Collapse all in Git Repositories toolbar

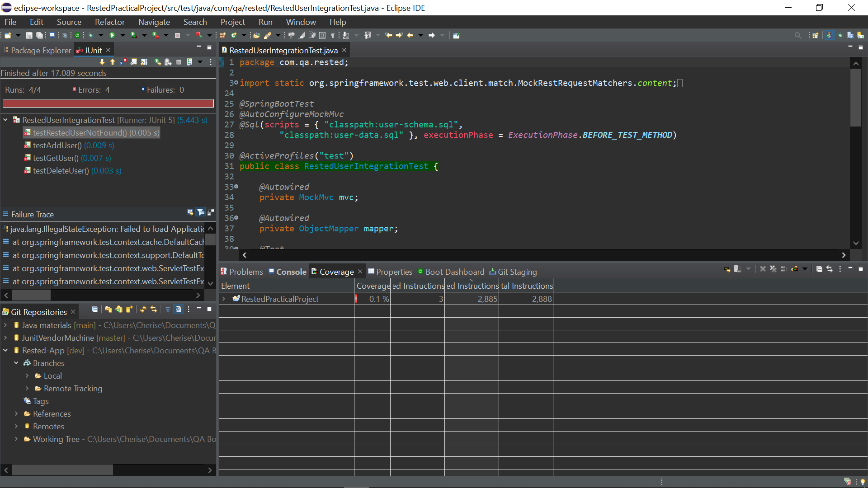tap(94, 309)
